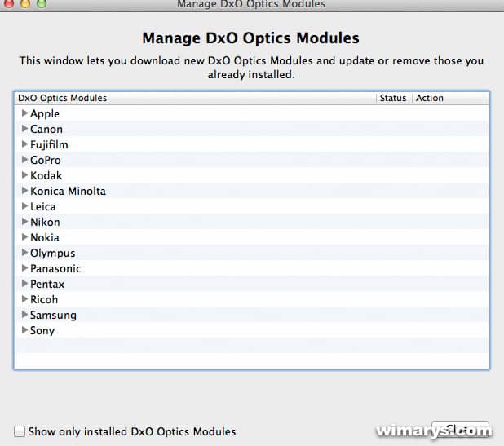Expand the Leica disclosure triangle
Image resolution: width=504 pixels, height=446 pixels.
(24, 206)
